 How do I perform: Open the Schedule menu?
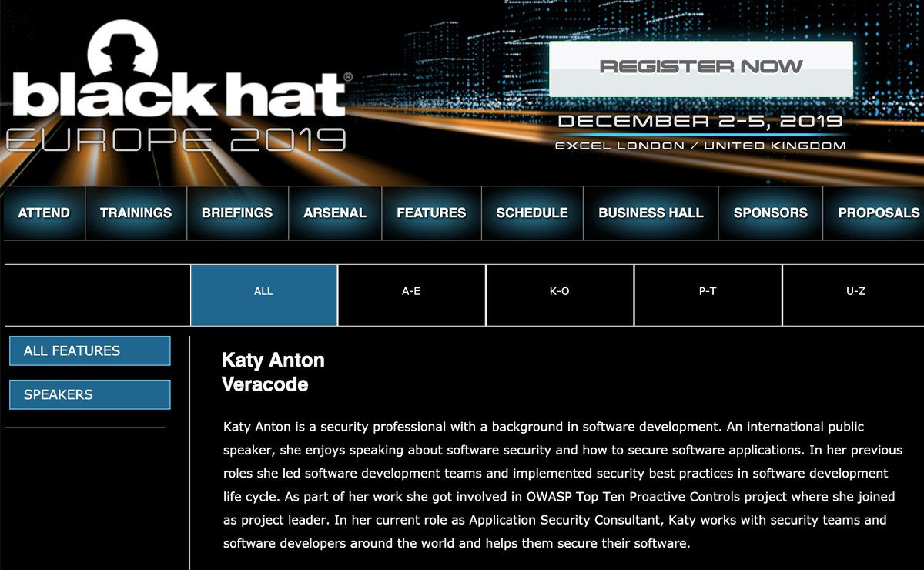[532, 213]
